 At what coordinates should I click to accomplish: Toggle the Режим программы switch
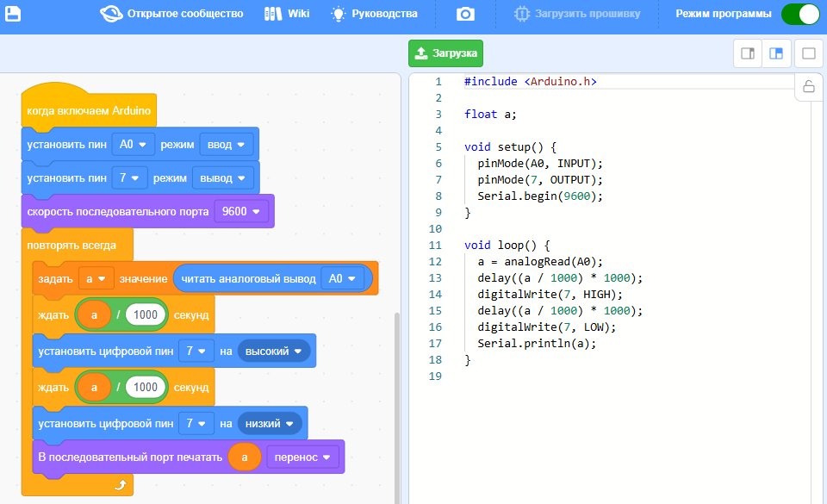pyautogui.click(x=799, y=14)
